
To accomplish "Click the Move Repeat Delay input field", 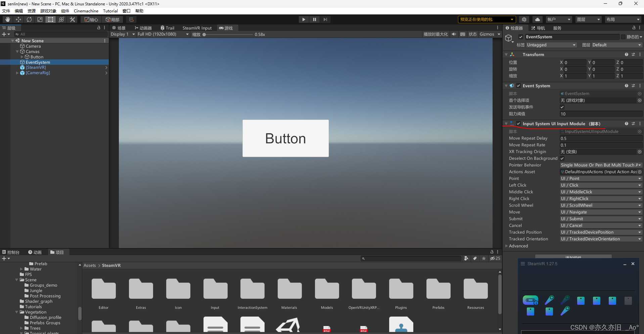I will click(x=601, y=138).
